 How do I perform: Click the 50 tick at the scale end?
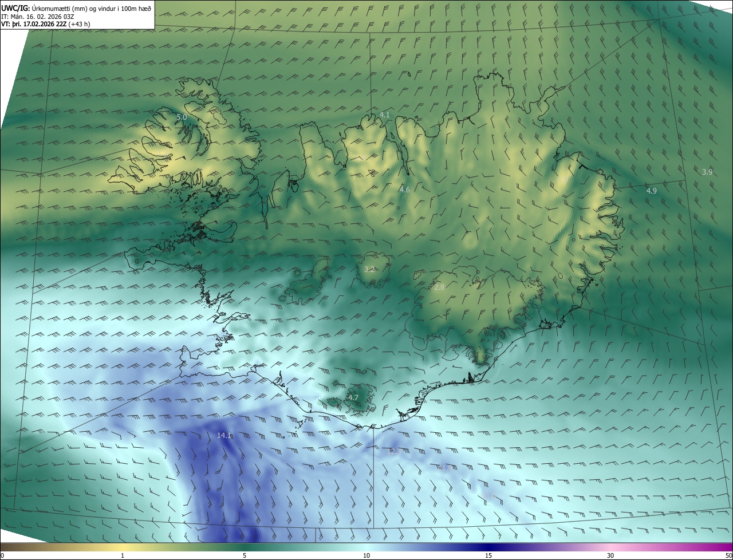[x=728, y=556]
